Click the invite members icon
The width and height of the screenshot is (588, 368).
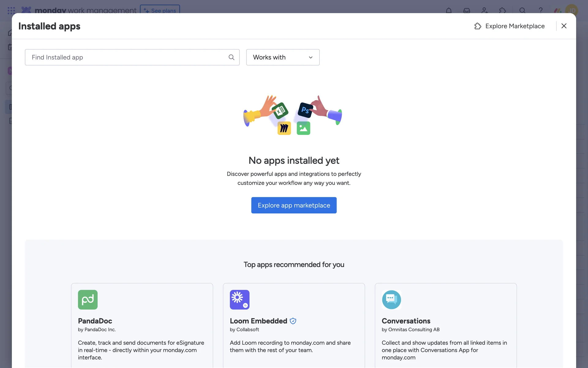point(484,10)
